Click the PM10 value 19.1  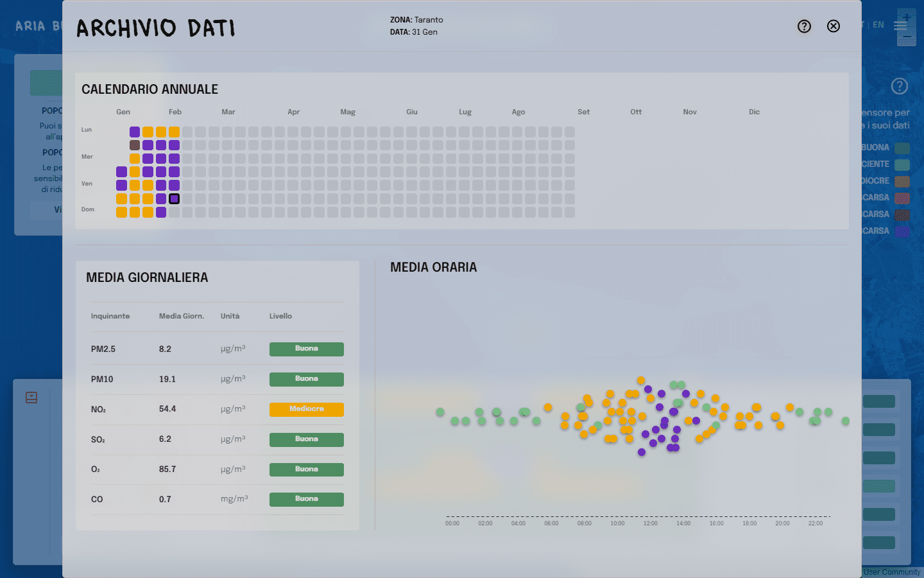(x=167, y=380)
